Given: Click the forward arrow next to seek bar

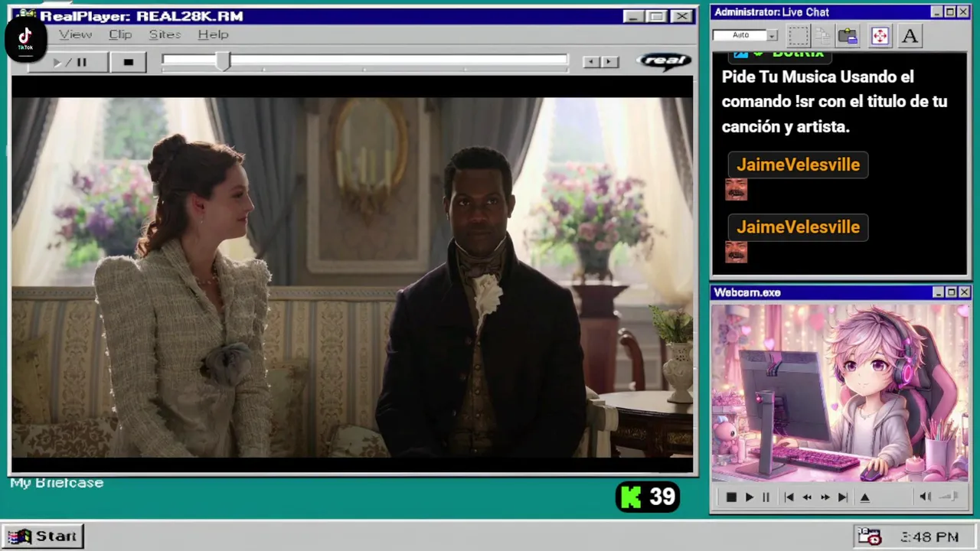Looking at the screenshot, I should (x=609, y=62).
